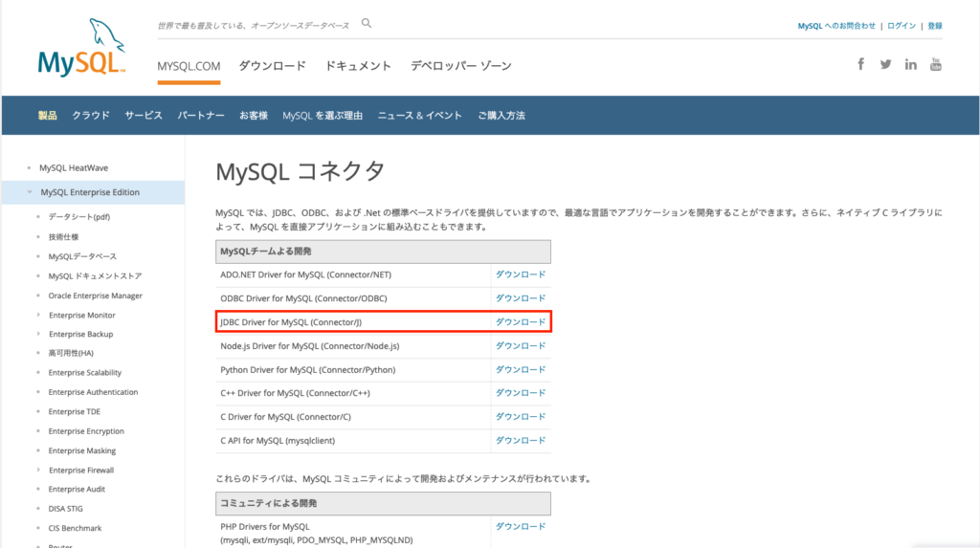Download JDBC Driver (Connector/J)
Viewport: 980px width, 548px height.
[x=521, y=321]
